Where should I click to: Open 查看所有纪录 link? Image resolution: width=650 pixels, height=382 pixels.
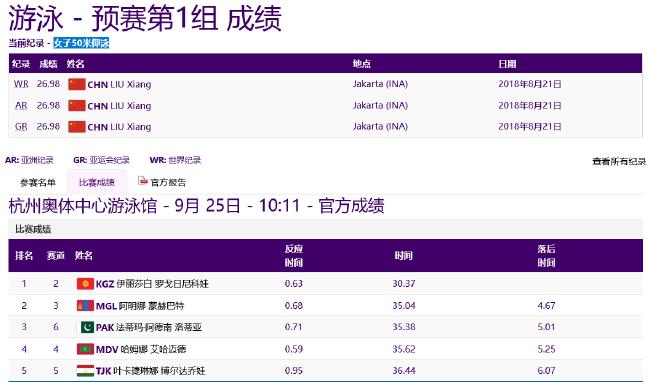[x=619, y=161]
